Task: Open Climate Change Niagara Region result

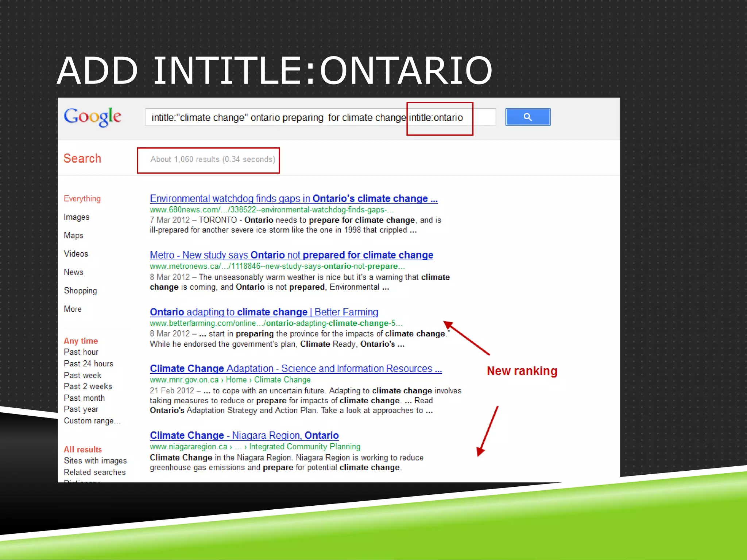Action: [x=244, y=435]
